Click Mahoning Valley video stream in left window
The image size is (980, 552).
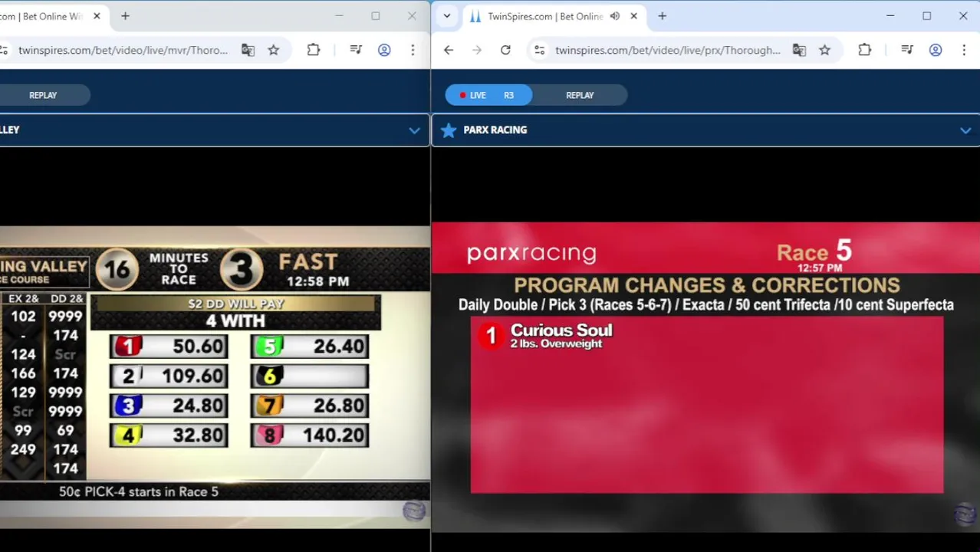click(x=215, y=376)
